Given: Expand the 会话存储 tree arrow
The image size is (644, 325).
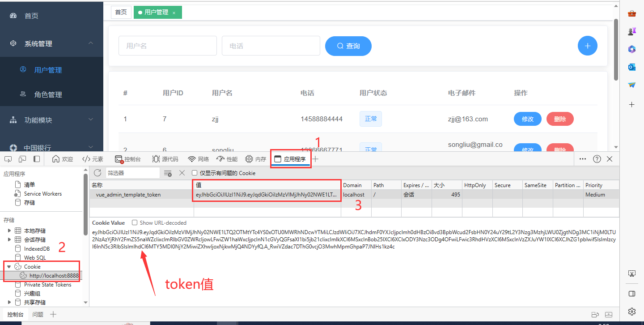Looking at the screenshot, I should 9,239.
